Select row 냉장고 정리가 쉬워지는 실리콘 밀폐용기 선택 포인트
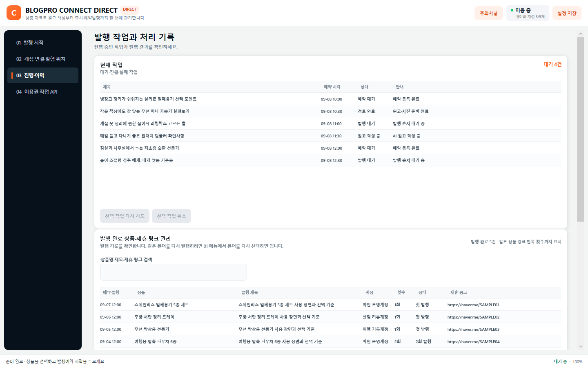This screenshot has height=368, width=588. 331,99
